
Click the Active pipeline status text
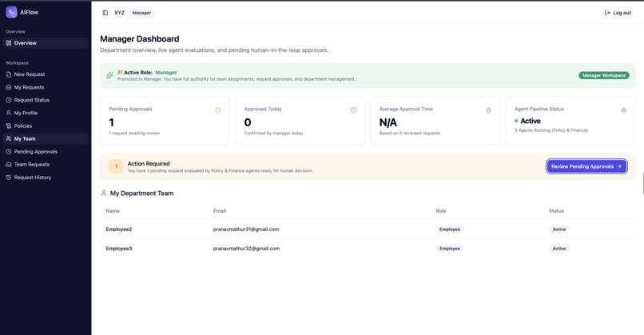pos(531,122)
